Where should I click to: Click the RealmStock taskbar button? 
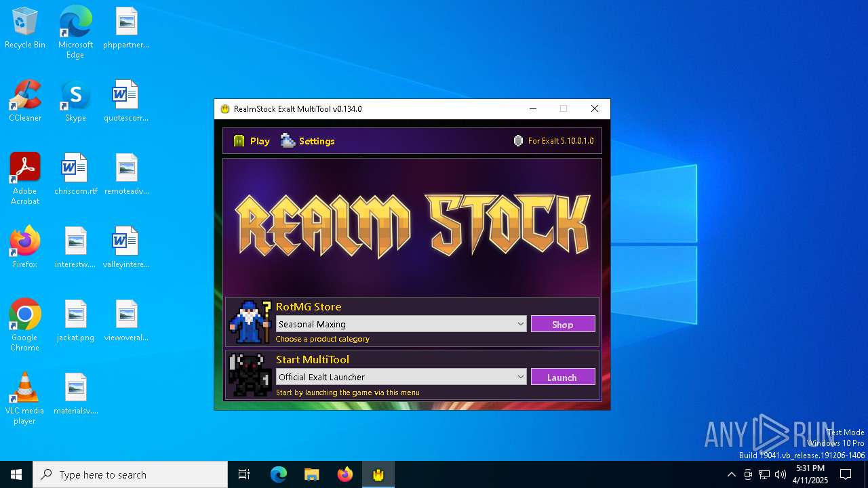pyautogui.click(x=378, y=474)
